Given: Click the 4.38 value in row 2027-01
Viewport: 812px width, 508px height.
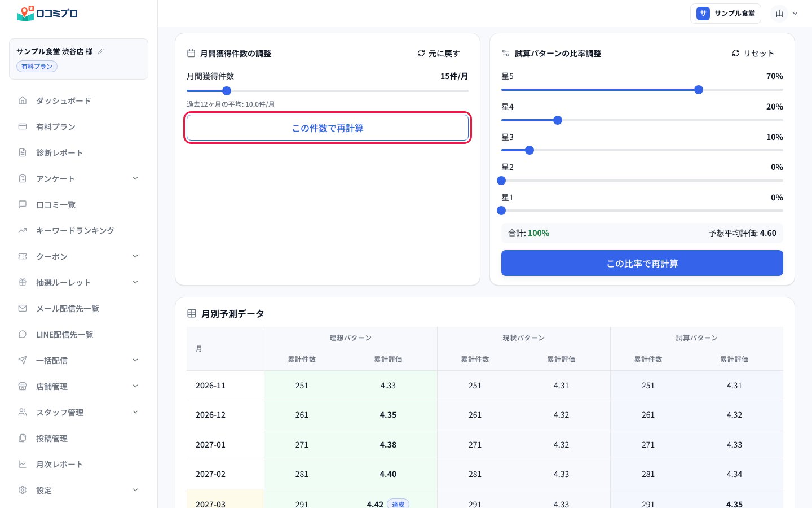Looking at the screenshot, I should click(388, 445).
